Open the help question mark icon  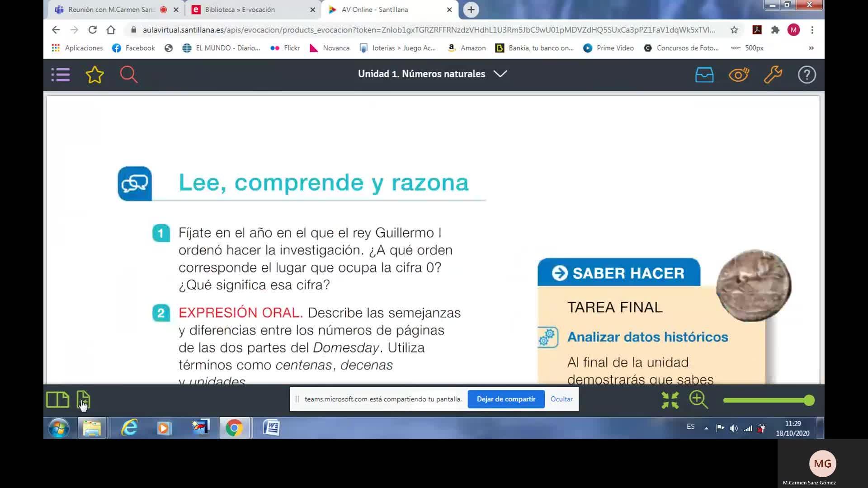807,75
